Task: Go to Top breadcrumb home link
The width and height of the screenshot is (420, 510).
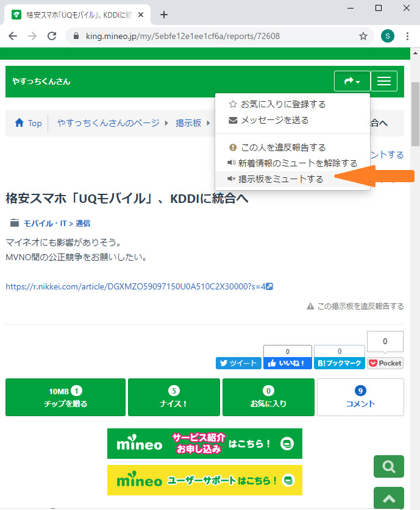Action: pyautogui.click(x=28, y=123)
